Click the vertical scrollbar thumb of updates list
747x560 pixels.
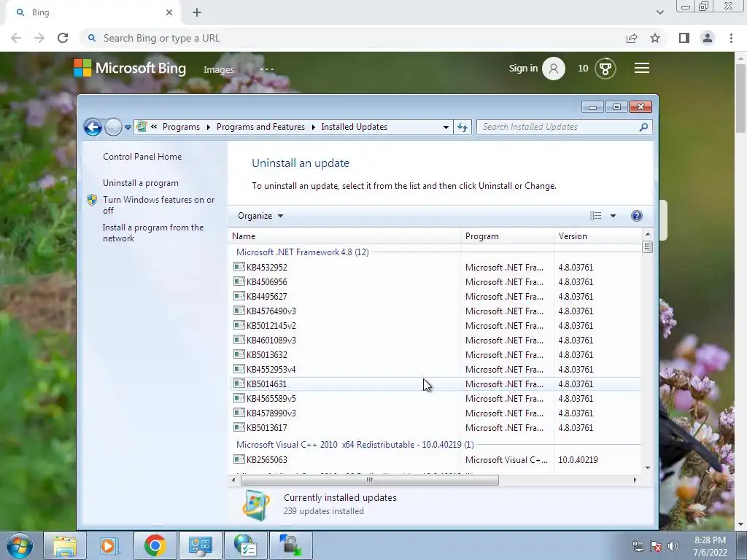(x=647, y=246)
